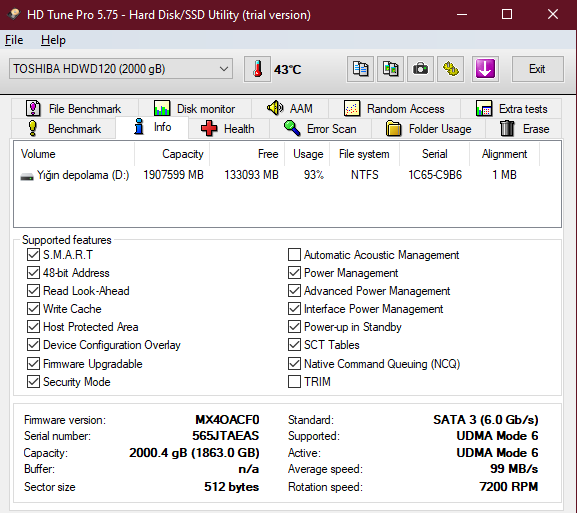Toggle the Write Cache checkbox
The width and height of the screenshot is (577, 513).
coord(33,309)
